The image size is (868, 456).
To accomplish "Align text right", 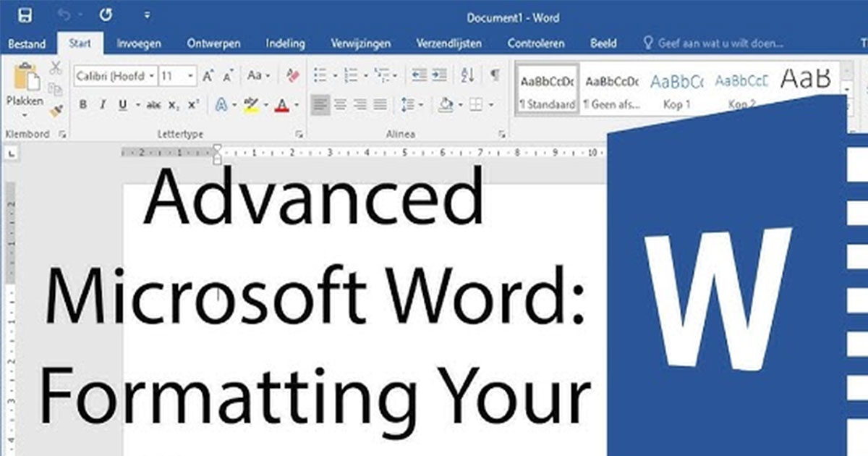I will click(x=360, y=105).
